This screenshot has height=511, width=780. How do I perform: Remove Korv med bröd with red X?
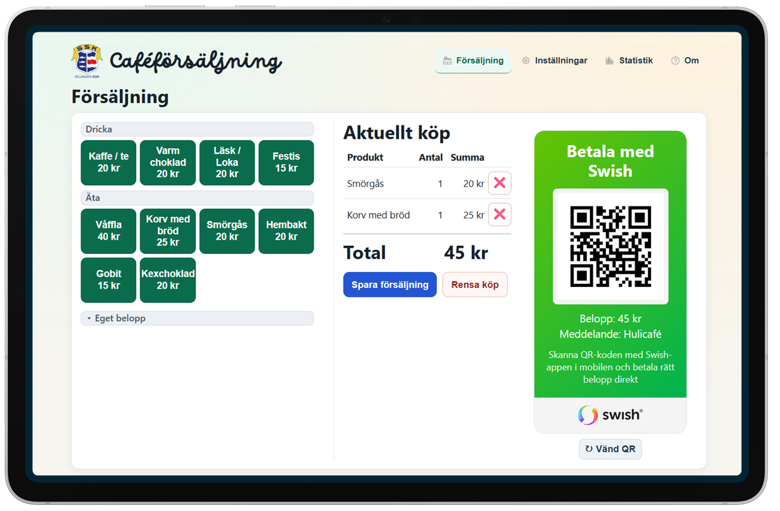pos(499,214)
